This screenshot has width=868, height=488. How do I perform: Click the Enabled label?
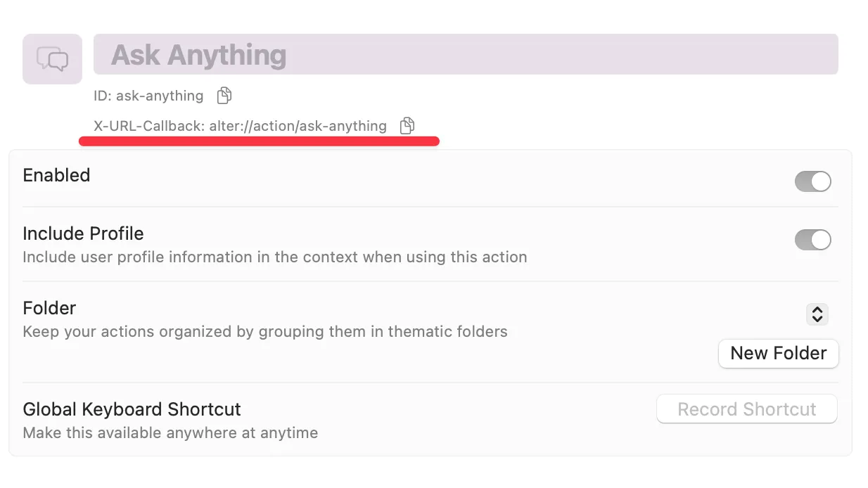point(57,175)
